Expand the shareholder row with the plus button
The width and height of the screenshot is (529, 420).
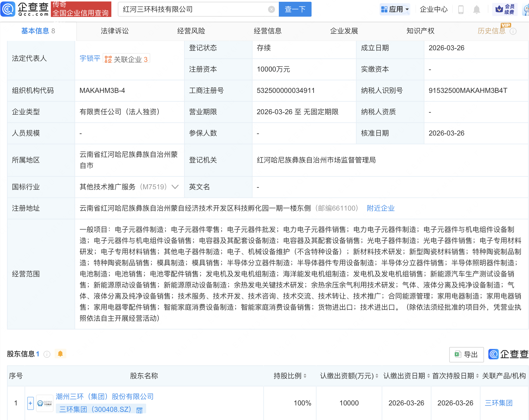(x=30, y=403)
